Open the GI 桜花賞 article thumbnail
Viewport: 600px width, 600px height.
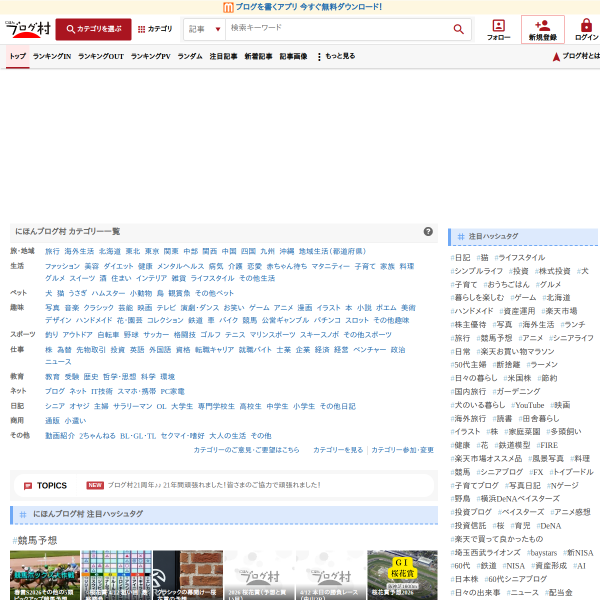pyautogui.click(x=402, y=575)
